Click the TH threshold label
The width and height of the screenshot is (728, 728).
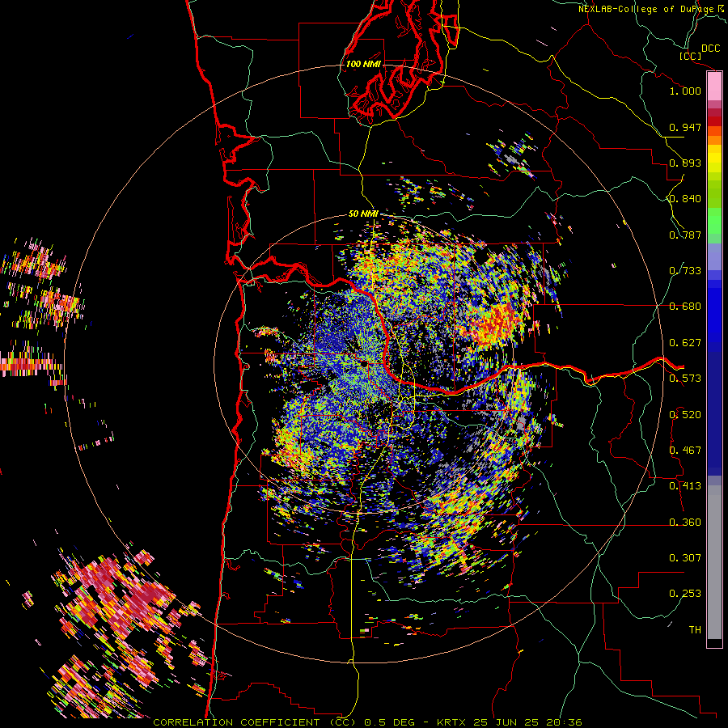(x=695, y=630)
